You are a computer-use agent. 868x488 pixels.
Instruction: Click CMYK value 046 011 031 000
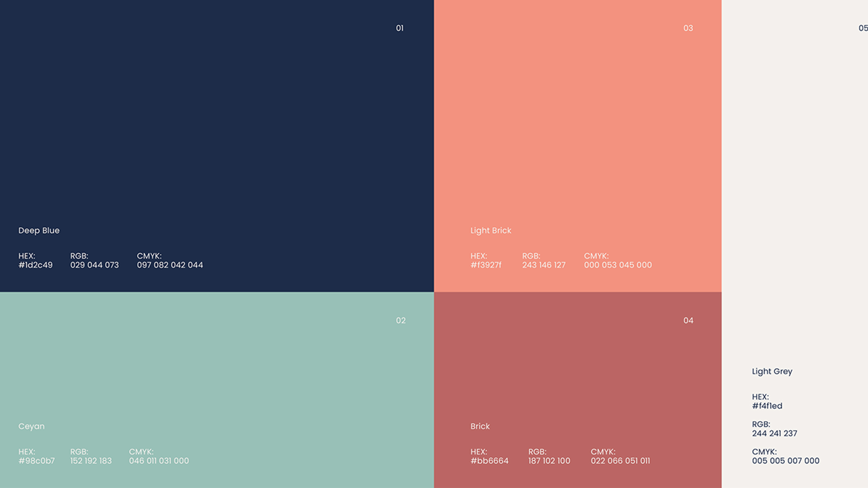(x=159, y=461)
